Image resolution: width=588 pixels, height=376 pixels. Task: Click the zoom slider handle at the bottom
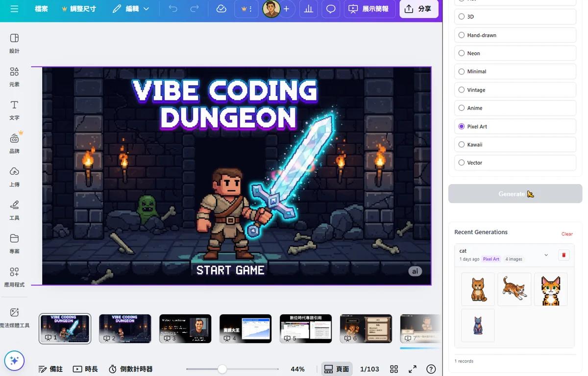[223, 369]
